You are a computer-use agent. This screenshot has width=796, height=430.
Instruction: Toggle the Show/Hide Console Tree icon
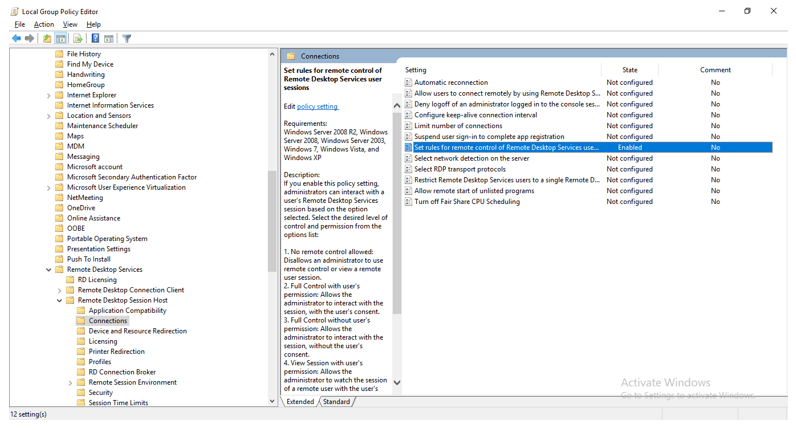(x=60, y=38)
